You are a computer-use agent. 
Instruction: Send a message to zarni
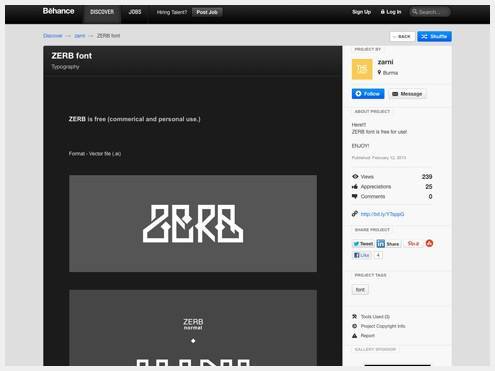[407, 94]
